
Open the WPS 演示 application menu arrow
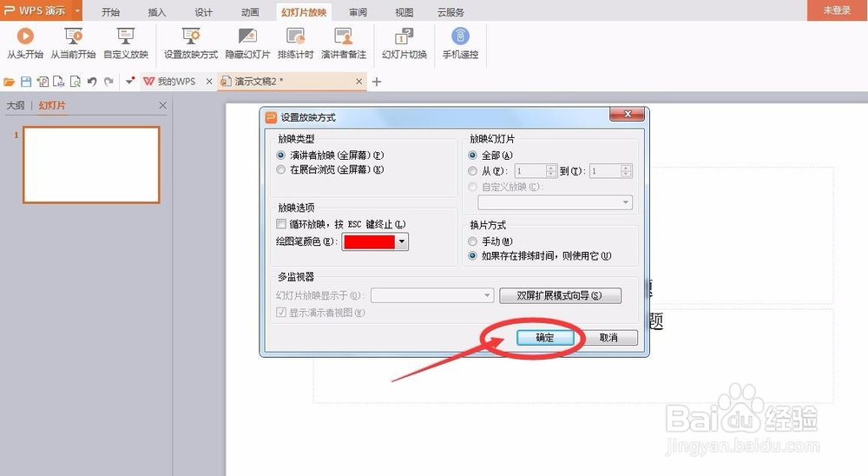pos(77,10)
